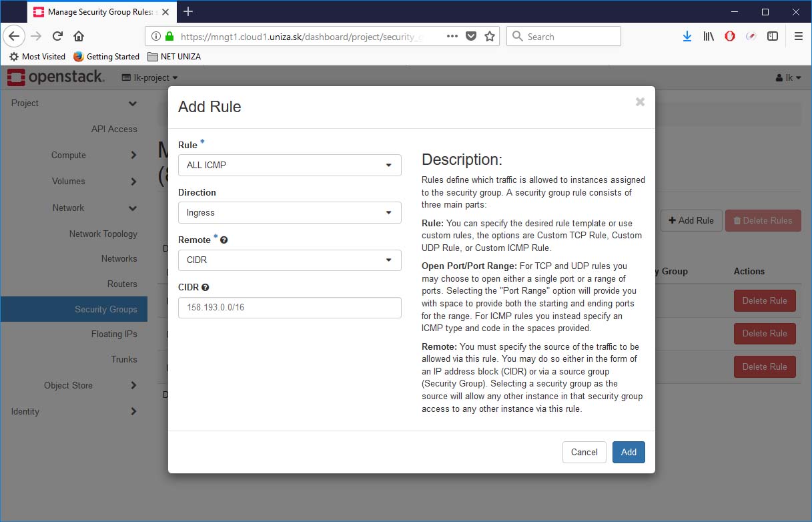Open the Firefox hamburger menu

click(799, 36)
